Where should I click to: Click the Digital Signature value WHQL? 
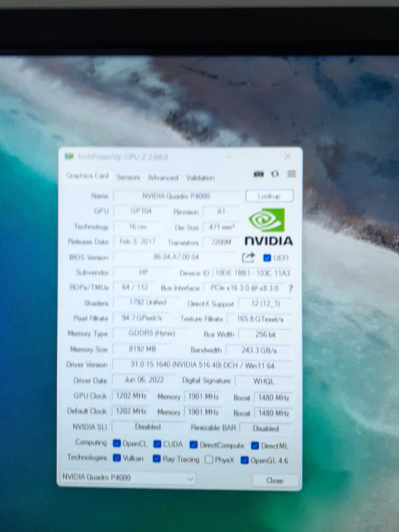tap(264, 382)
